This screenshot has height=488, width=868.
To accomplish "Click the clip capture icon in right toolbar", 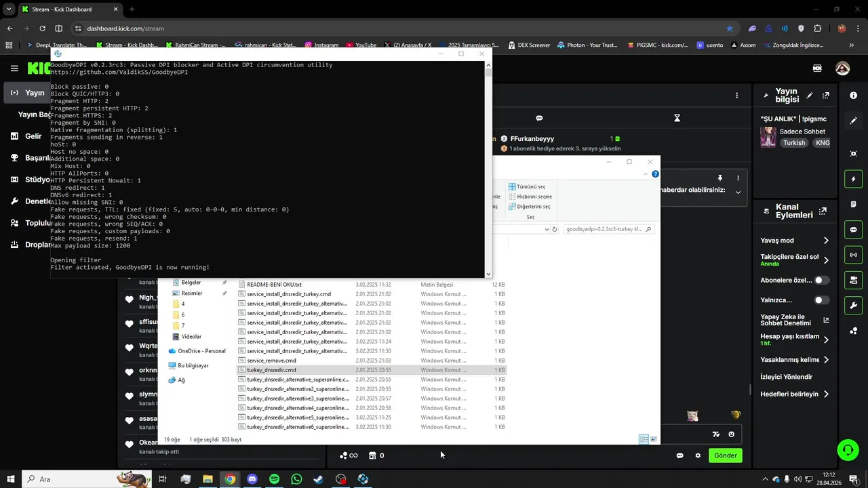I will click(x=853, y=154).
